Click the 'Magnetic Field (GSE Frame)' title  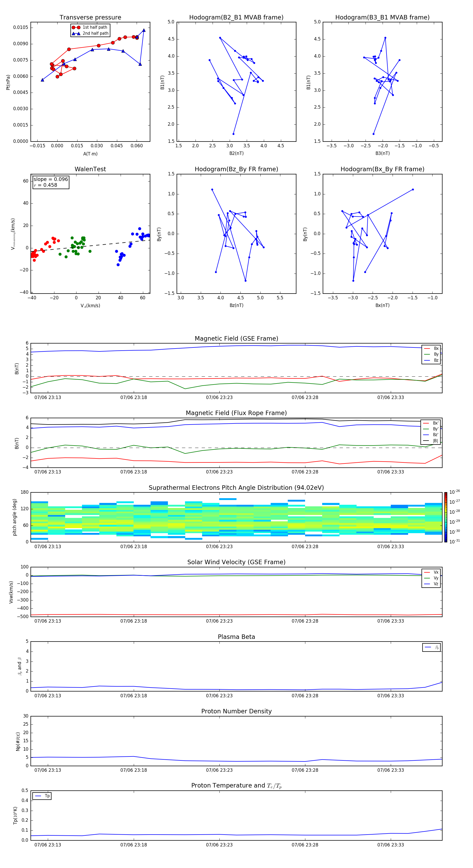236,339
